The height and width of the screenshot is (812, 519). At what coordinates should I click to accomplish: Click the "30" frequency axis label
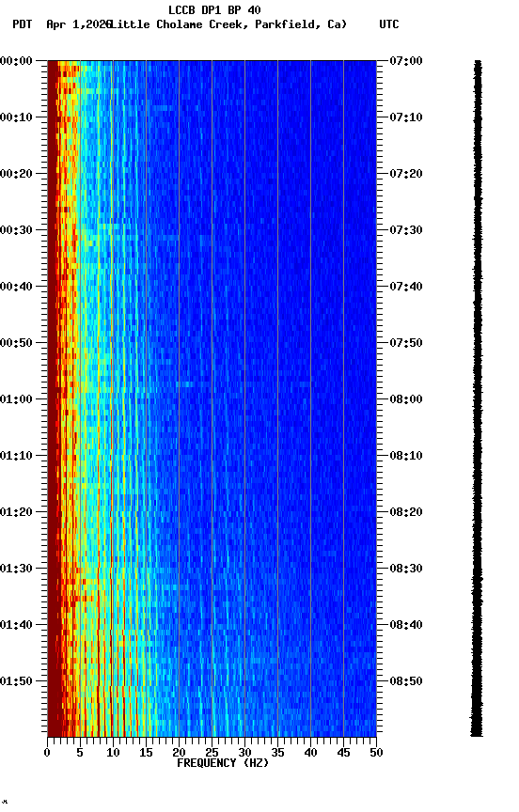244,754
